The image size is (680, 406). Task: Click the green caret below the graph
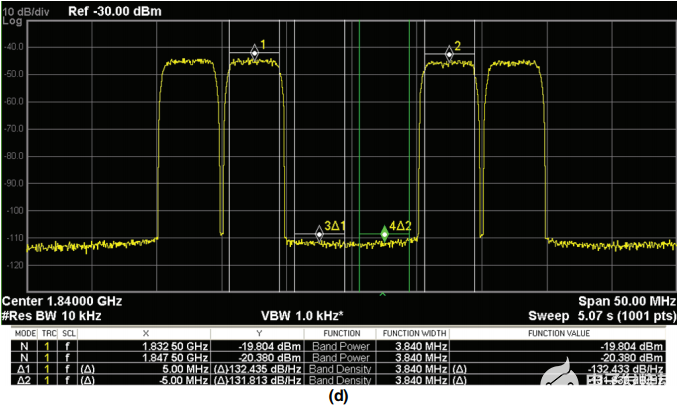[x=382, y=294]
